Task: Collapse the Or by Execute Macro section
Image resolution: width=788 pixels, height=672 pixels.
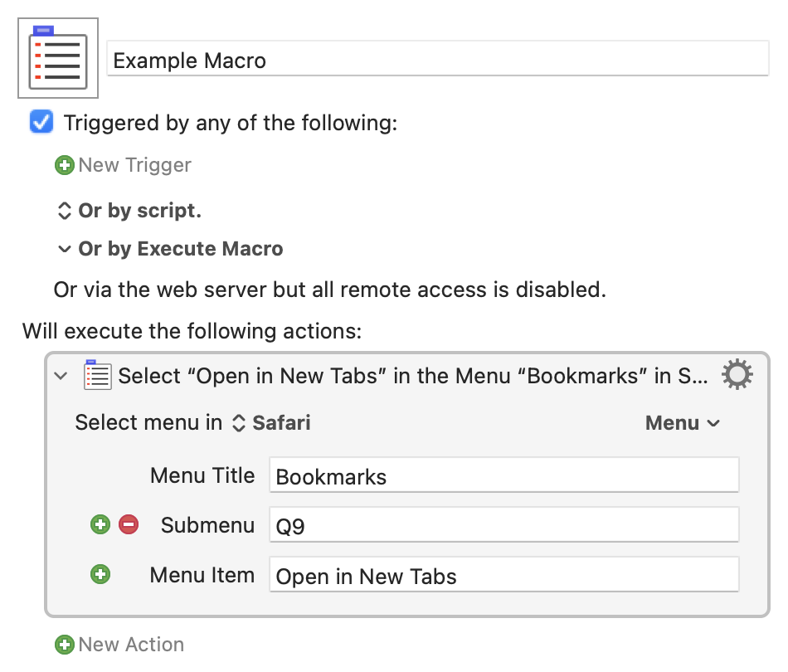Action: coord(65,249)
